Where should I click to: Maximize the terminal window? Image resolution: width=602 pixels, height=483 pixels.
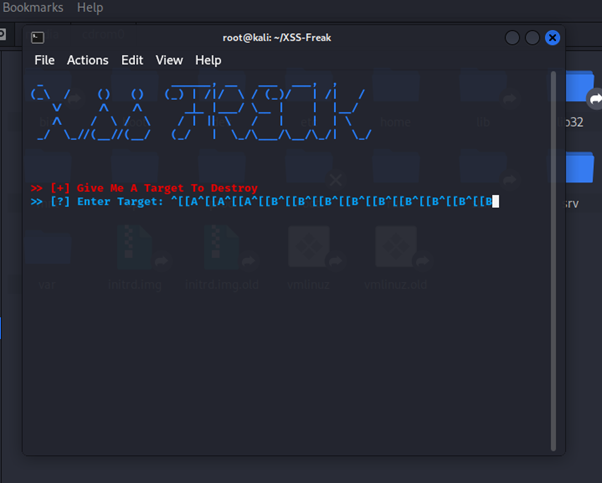pos(532,38)
